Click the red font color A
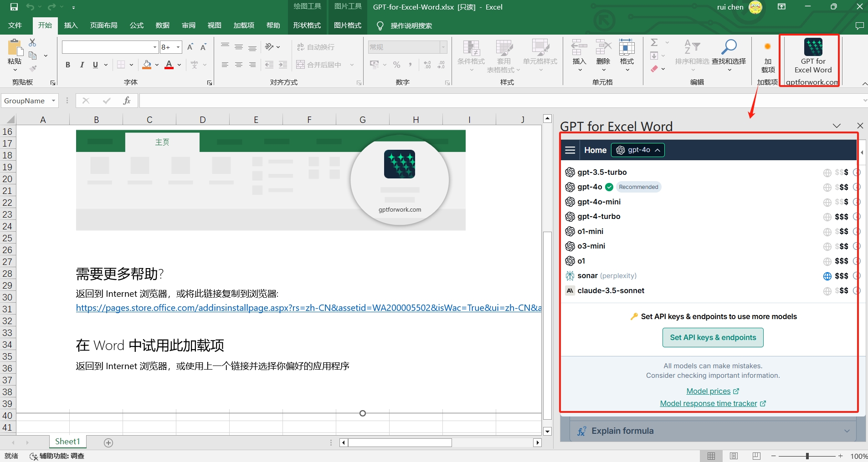 click(x=169, y=65)
